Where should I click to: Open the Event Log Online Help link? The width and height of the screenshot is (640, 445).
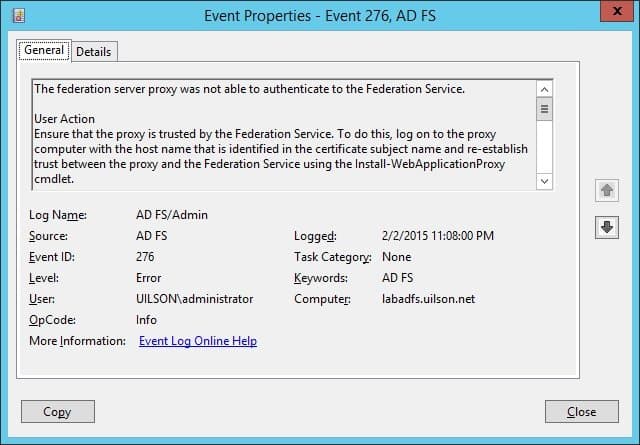(x=198, y=341)
